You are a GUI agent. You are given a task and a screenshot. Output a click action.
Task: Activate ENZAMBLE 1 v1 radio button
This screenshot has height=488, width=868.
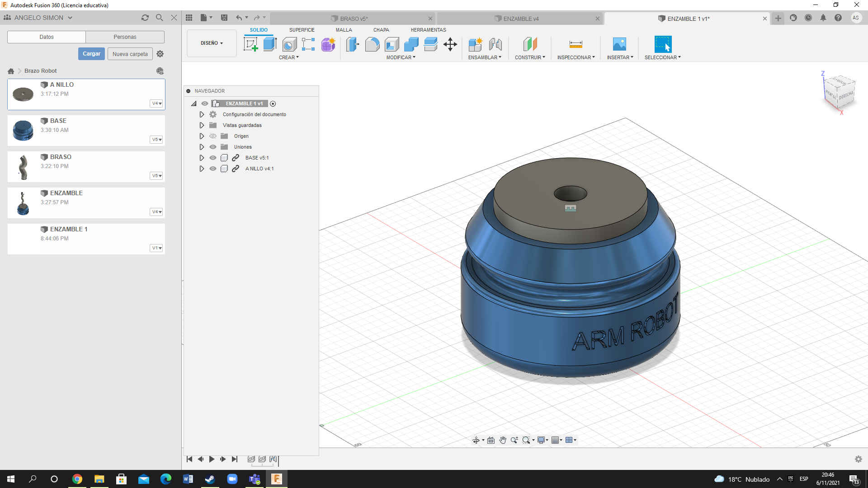(273, 103)
